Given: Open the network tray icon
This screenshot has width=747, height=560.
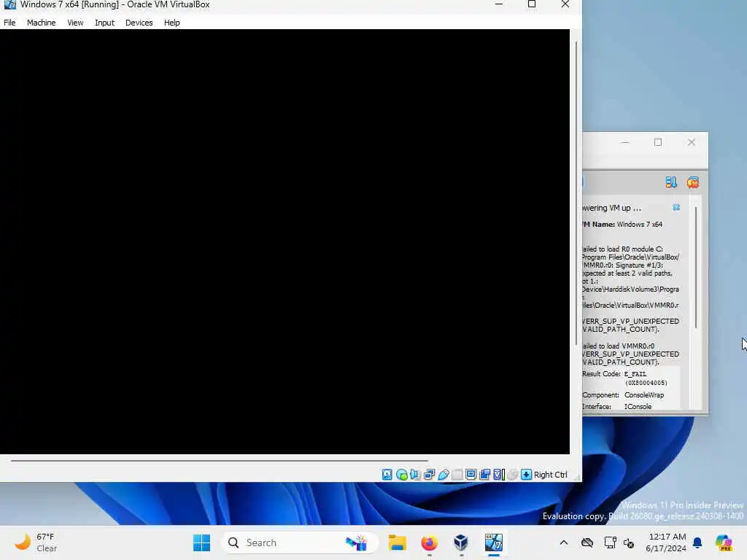Looking at the screenshot, I should (x=611, y=542).
